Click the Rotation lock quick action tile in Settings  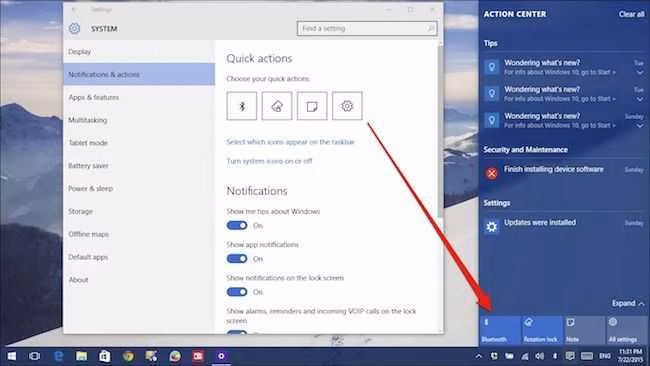pyautogui.click(x=277, y=106)
